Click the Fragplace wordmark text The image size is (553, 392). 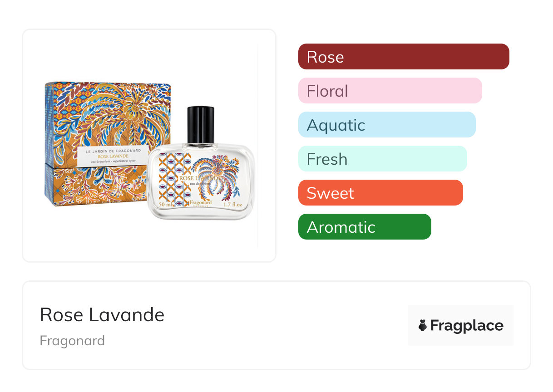pos(467,325)
